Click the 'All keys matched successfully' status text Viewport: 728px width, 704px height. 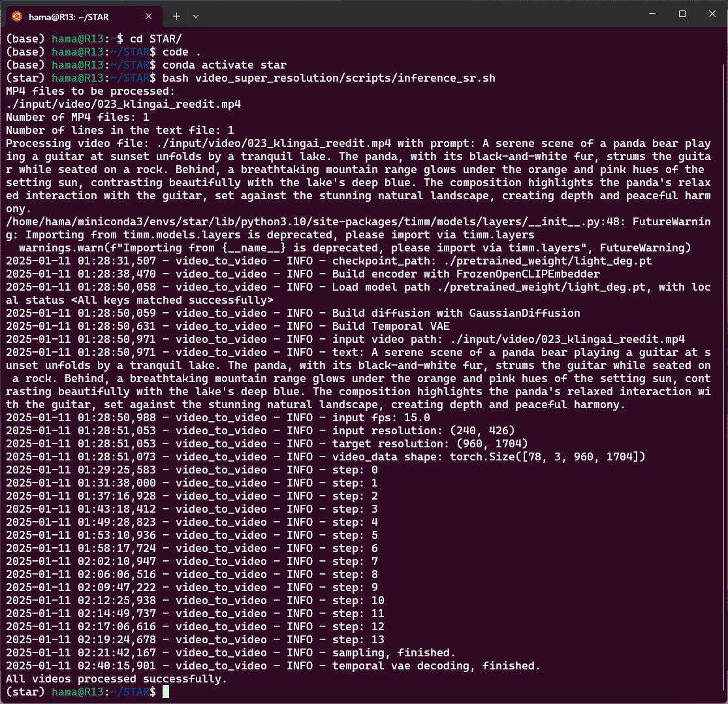pos(172,300)
